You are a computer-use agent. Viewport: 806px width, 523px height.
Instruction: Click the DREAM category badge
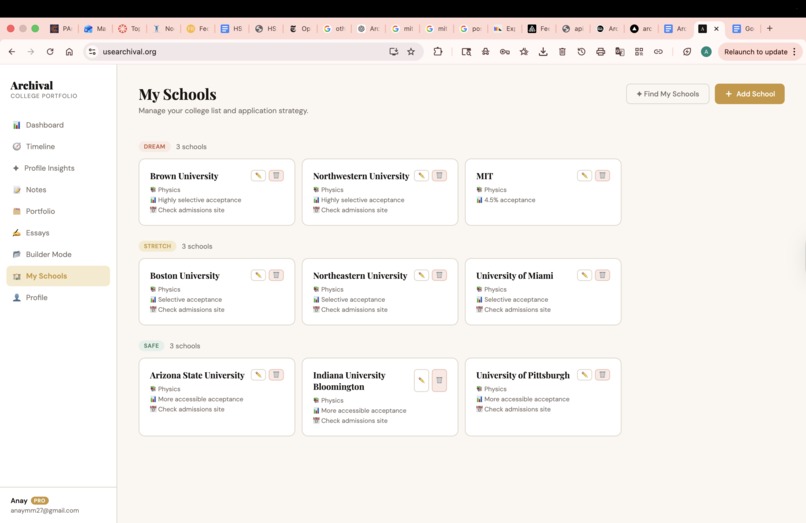(x=154, y=147)
